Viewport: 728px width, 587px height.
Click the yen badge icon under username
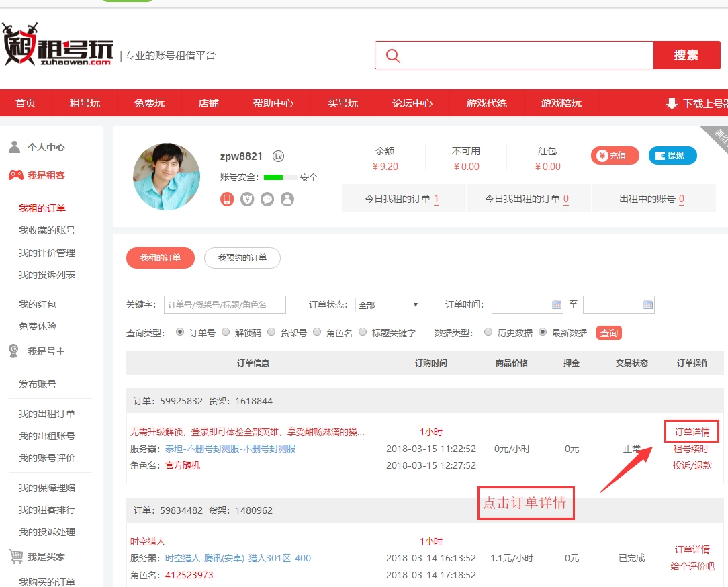click(247, 199)
